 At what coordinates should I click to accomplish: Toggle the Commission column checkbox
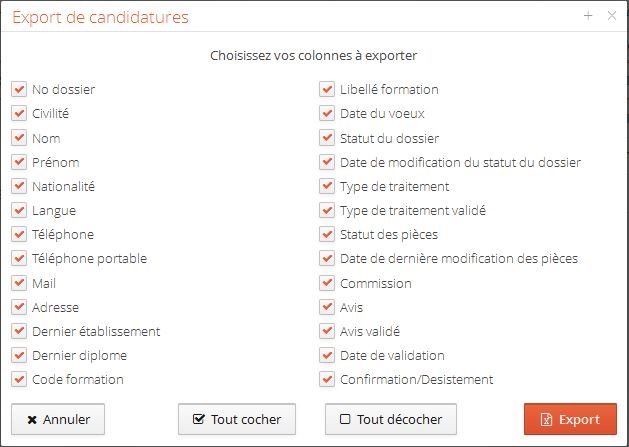tap(327, 283)
